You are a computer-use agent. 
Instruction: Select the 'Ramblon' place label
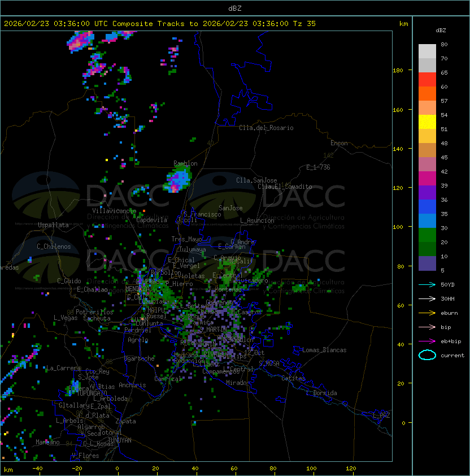(185, 163)
